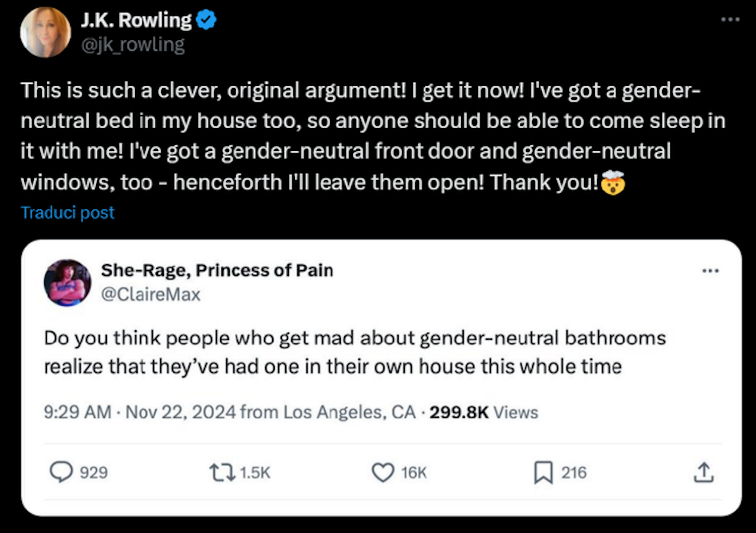This screenshot has width=756, height=533.
Task: Click the reply speech bubble icon
Action: (x=61, y=472)
